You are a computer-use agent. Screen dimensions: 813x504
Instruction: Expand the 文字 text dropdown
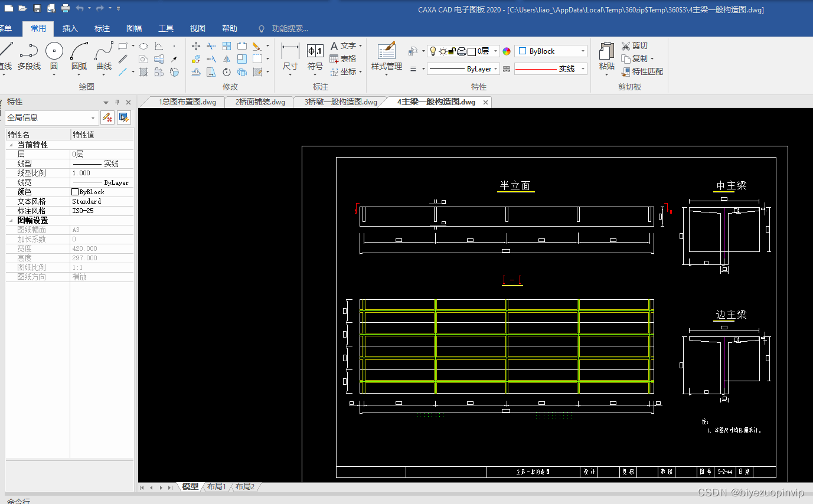[361, 46]
